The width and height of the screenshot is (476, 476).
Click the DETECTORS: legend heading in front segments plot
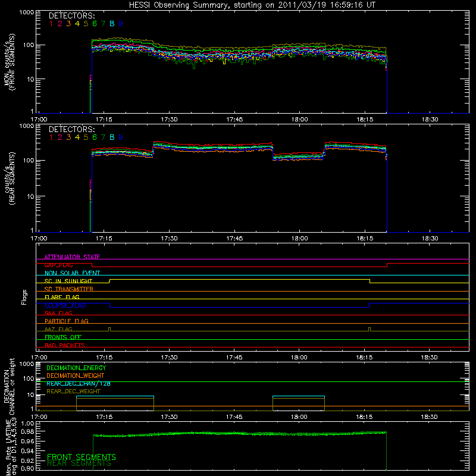(x=71, y=15)
